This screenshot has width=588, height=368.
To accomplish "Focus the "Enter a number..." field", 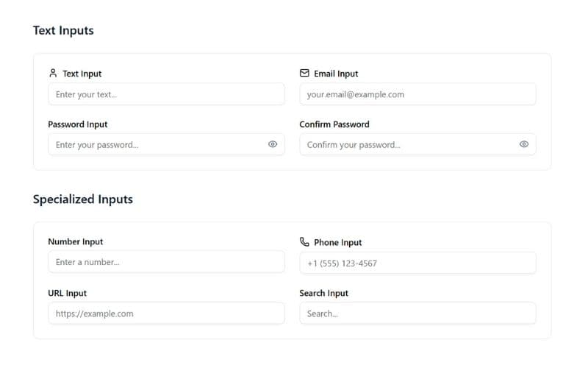I will click(x=166, y=262).
